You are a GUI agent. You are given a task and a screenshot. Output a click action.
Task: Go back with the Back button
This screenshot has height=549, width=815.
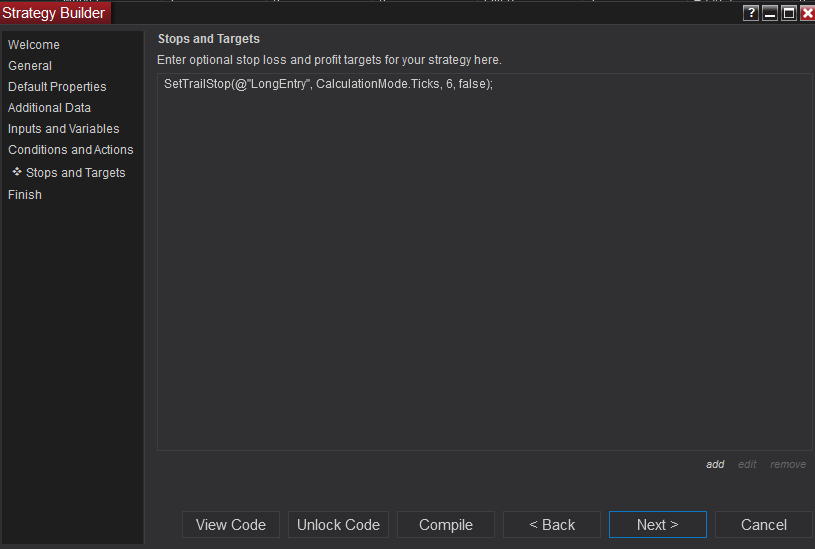(x=552, y=525)
